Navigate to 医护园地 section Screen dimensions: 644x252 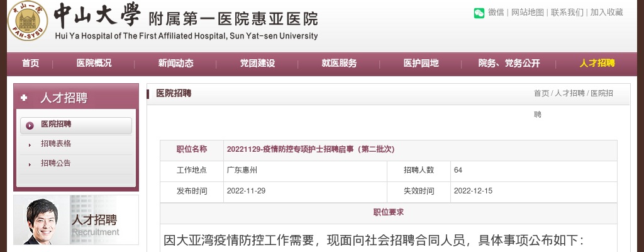pos(421,63)
